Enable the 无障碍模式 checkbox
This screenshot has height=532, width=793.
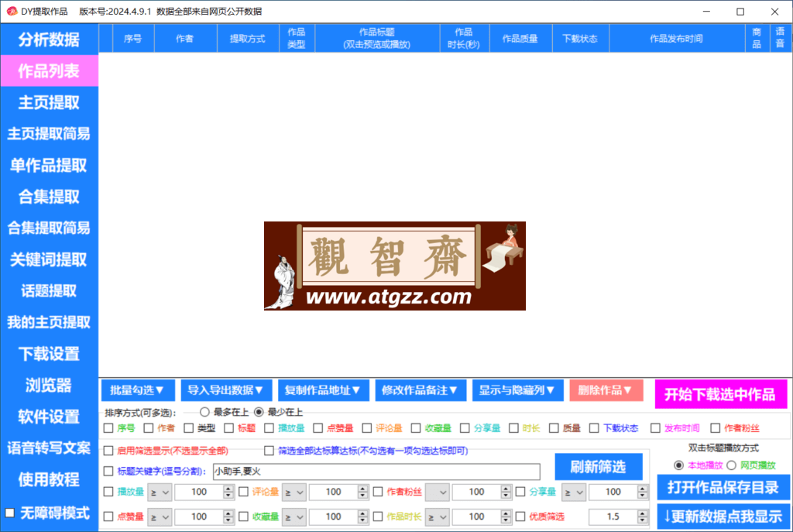9,513
